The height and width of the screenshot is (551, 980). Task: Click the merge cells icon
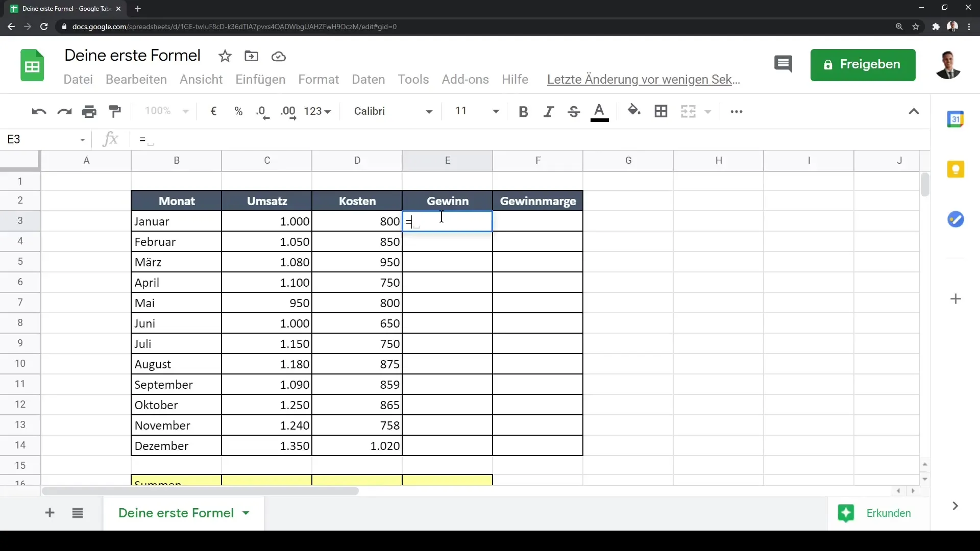[x=688, y=111]
